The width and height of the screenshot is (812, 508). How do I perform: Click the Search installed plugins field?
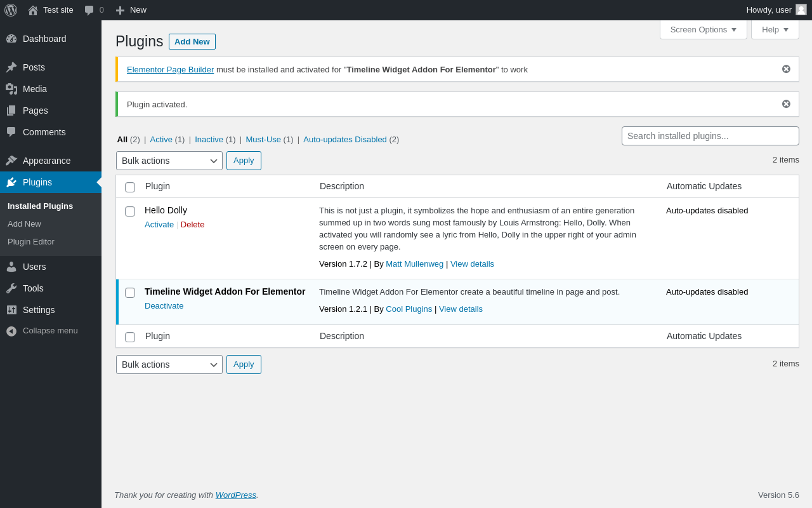click(x=710, y=136)
